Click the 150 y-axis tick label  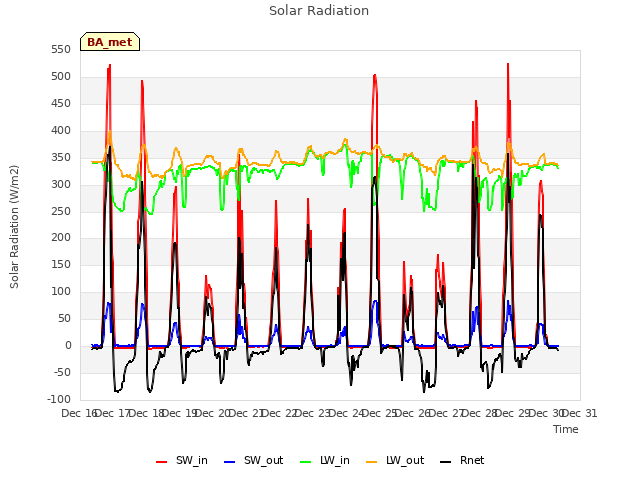[x=61, y=264]
